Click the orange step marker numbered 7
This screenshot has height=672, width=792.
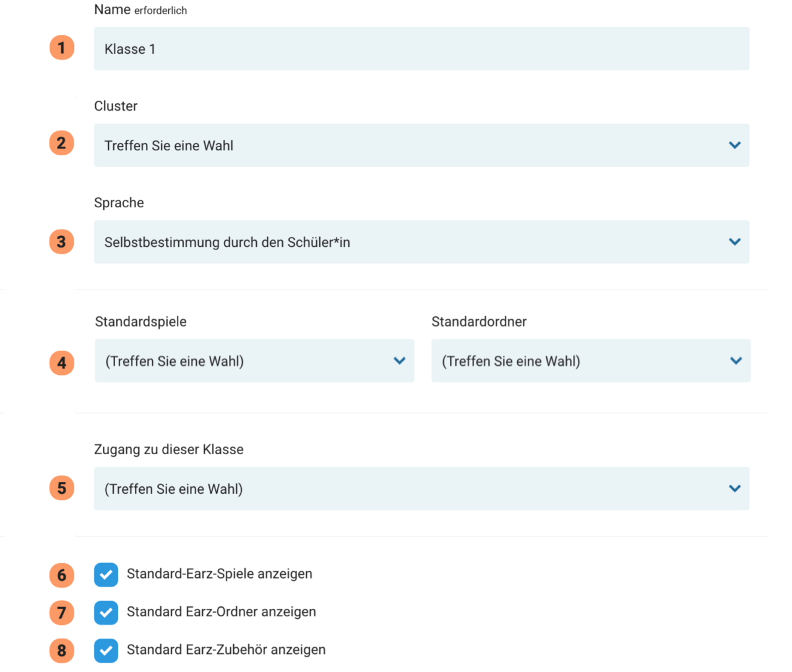61,613
